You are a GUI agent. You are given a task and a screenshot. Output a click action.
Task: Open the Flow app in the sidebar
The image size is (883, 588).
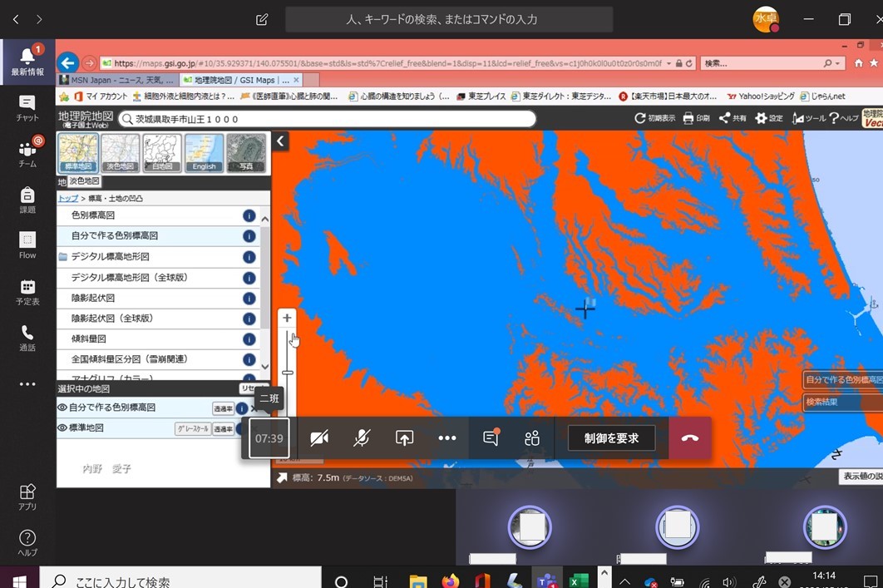click(27, 246)
